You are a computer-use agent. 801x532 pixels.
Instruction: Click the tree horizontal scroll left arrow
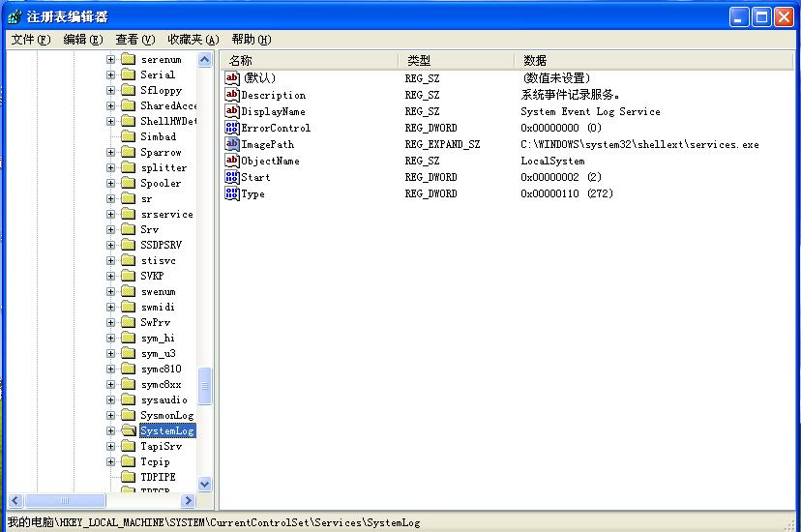click(x=15, y=501)
